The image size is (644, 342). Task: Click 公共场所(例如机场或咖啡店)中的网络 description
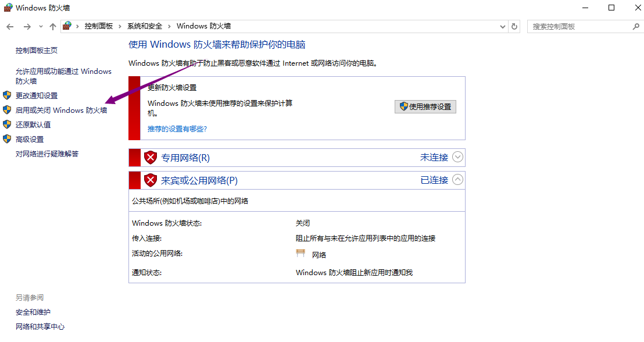pos(190,201)
